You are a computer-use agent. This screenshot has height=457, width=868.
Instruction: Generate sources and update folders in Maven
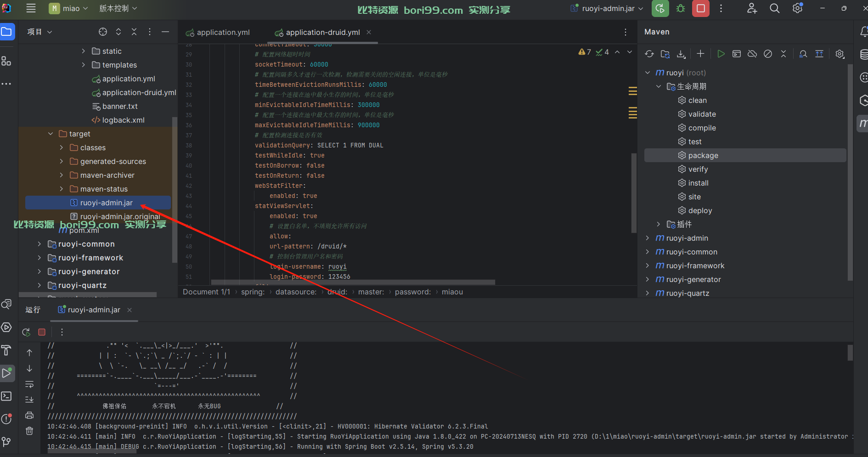pos(665,54)
